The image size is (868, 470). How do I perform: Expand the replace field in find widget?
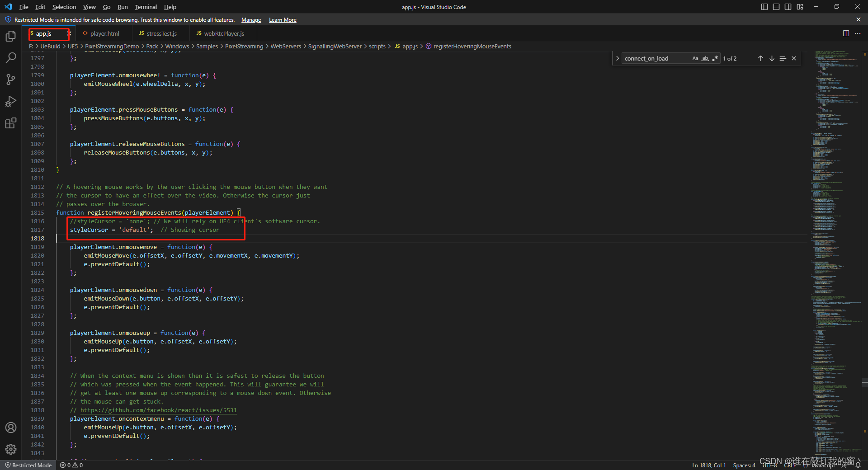click(618, 58)
